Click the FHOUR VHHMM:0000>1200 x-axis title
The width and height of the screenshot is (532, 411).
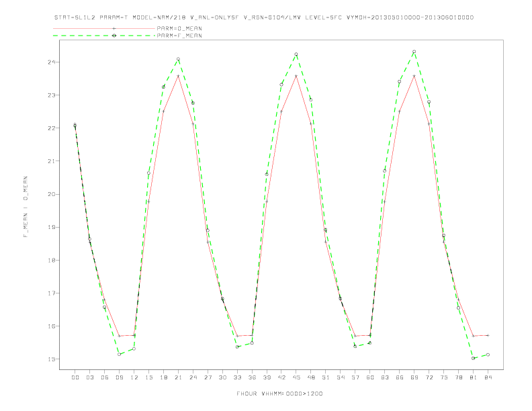coord(279,394)
